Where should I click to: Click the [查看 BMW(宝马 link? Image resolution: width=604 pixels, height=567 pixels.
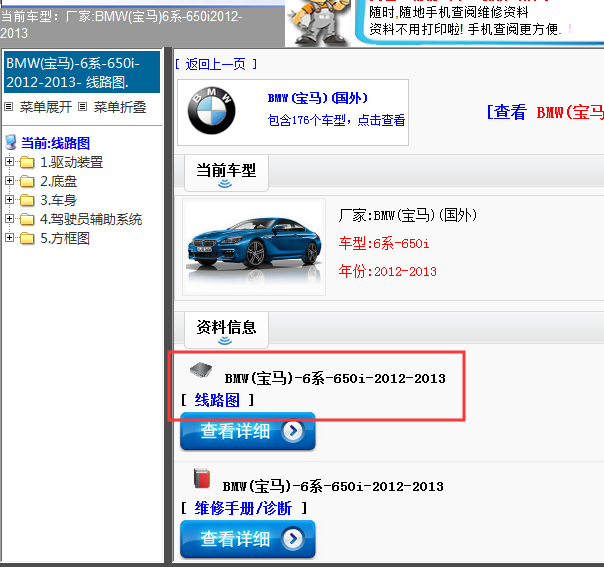click(x=545, y=112)
